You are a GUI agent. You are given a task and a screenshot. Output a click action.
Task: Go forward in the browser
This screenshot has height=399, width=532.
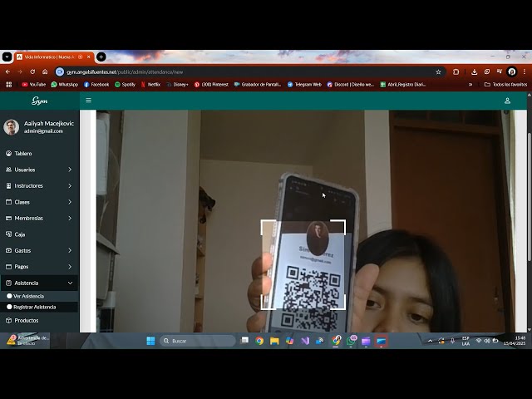point(20,72)
